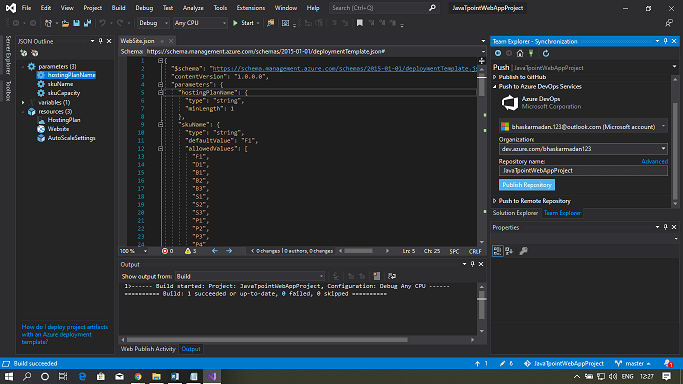Image resolution: width=683 pixels, height=384 pixels.
Task: Pin the JSON Outline panel
Action: pos(101,41)
